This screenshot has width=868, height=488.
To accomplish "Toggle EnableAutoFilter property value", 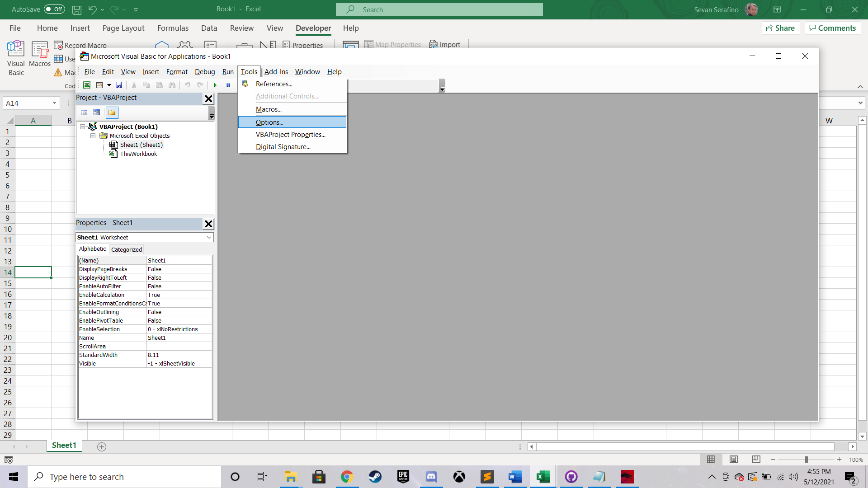I will tap(179, 286).
